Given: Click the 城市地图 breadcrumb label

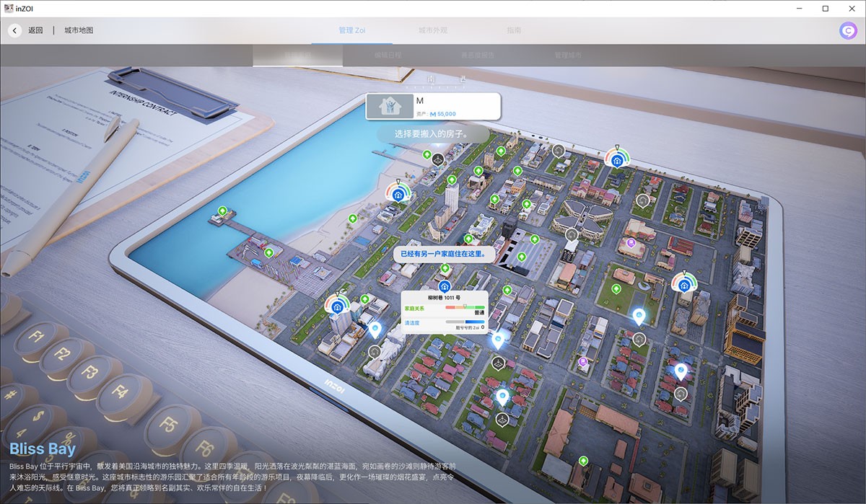Looking at the screenshot, I should [x=79, y=30].
